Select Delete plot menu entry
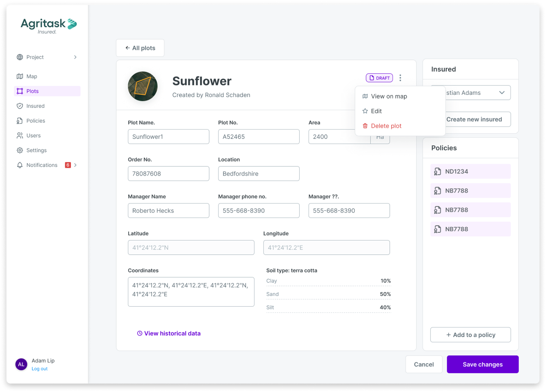Screen dimensions: 546x392 coord(386,126)
